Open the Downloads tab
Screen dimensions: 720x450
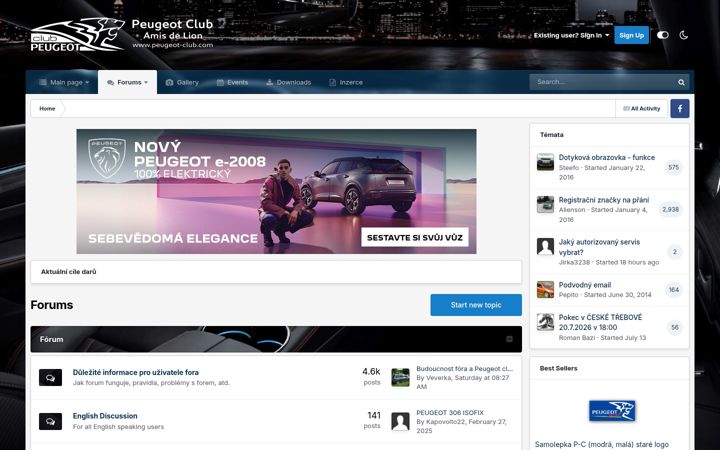[x=288, y=82]
